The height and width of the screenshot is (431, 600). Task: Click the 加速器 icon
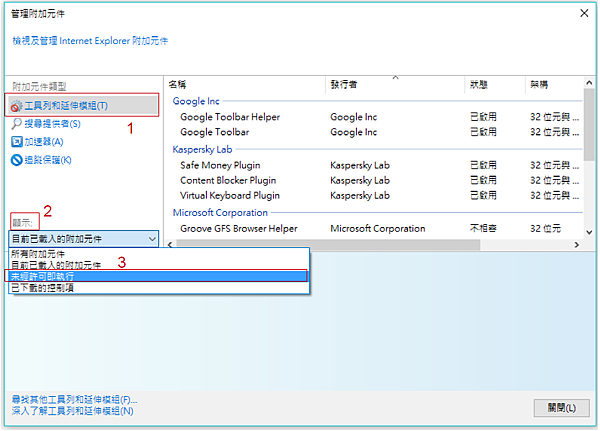pos(16,142)
